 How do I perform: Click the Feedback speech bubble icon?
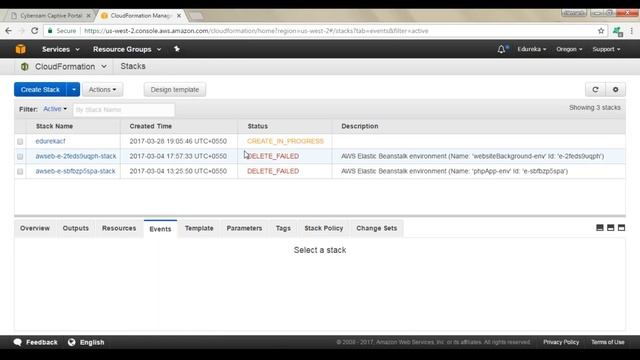pos(18,342)
